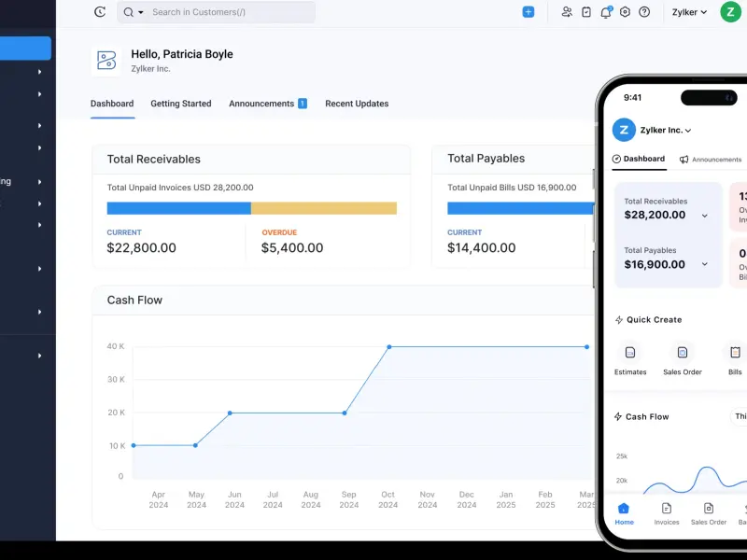Screen dimensions: 747x560
Task: Click the yellow overdue portion of receivables bar
Action: click(323, 208)
